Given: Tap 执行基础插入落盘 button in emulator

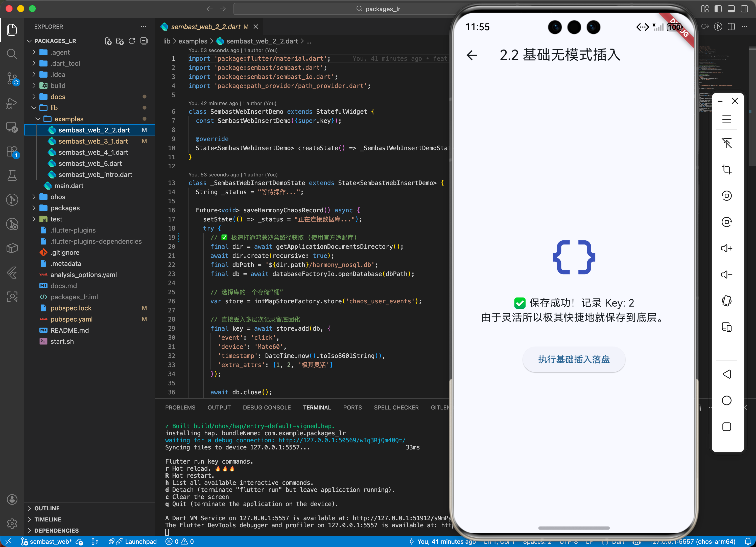Looking at the screenshot, I should [573, 359].
